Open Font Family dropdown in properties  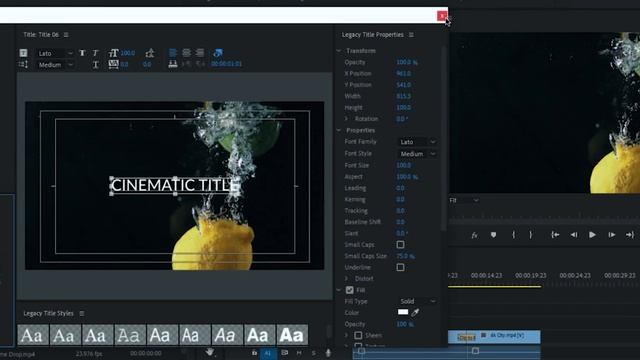coord(417,142)
